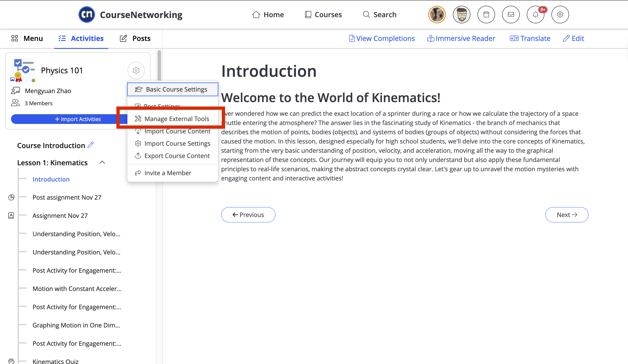
Task: Click the Manage External Tools wrench icon
Action: click(x=138, y=119)
